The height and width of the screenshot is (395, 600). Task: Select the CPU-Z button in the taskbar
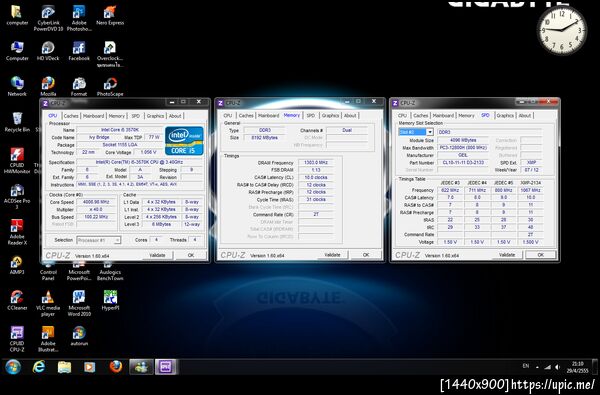coord(166,367)
